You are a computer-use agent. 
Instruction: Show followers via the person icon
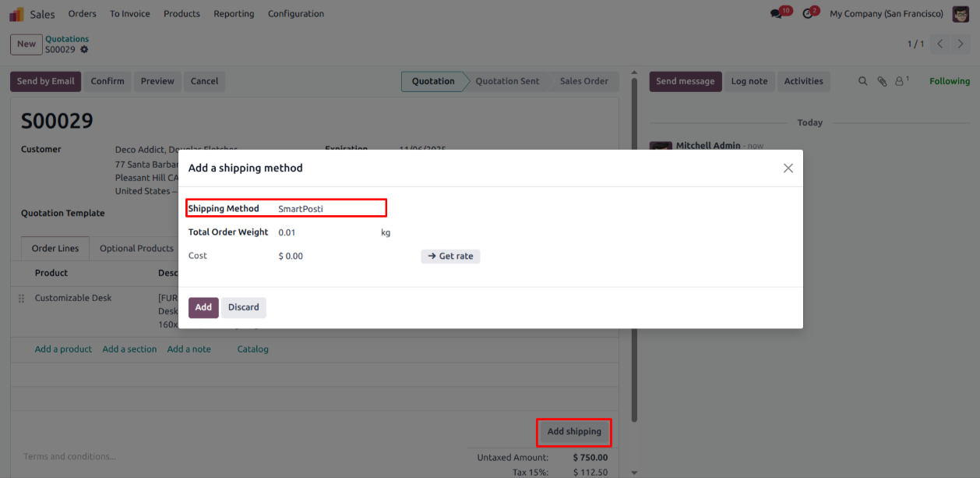click(900, 81)
